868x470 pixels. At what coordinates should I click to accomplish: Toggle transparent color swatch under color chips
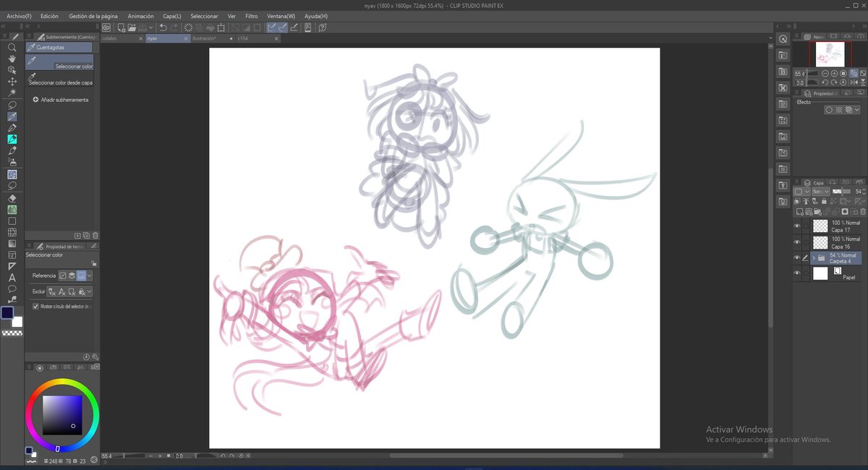click(12, 333)
